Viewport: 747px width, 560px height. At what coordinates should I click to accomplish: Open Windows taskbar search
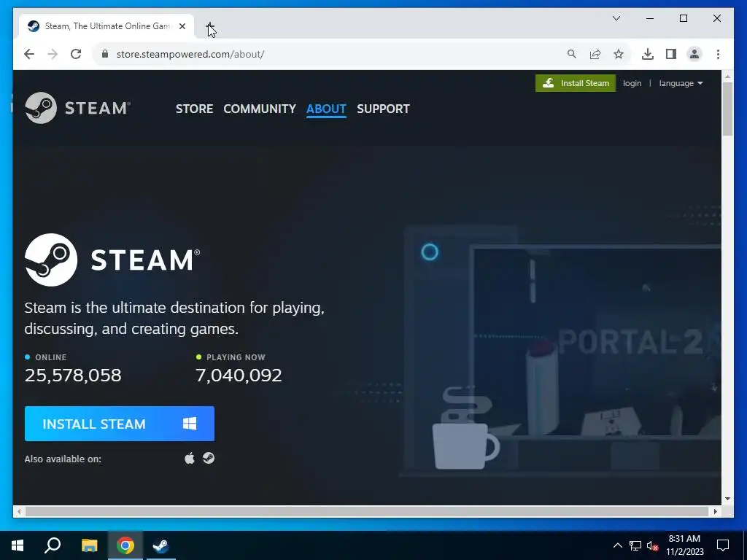[x=53, y=545]
